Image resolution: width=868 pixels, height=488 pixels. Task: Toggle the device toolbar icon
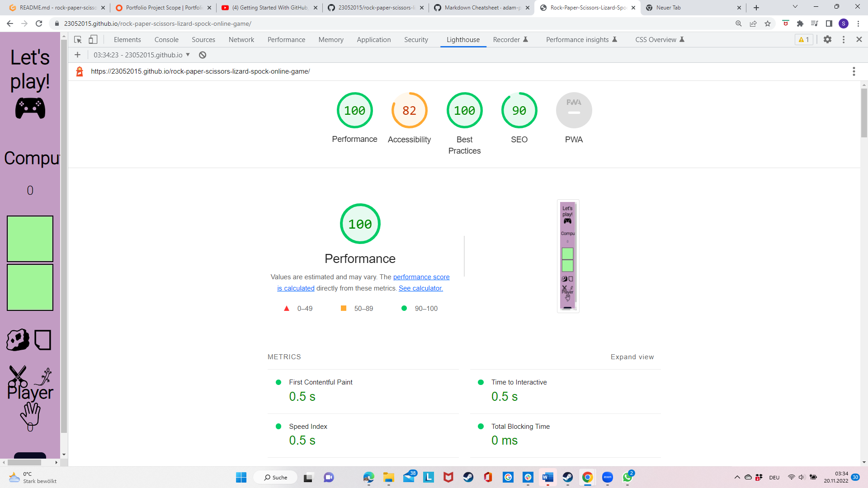pos(93,40)
